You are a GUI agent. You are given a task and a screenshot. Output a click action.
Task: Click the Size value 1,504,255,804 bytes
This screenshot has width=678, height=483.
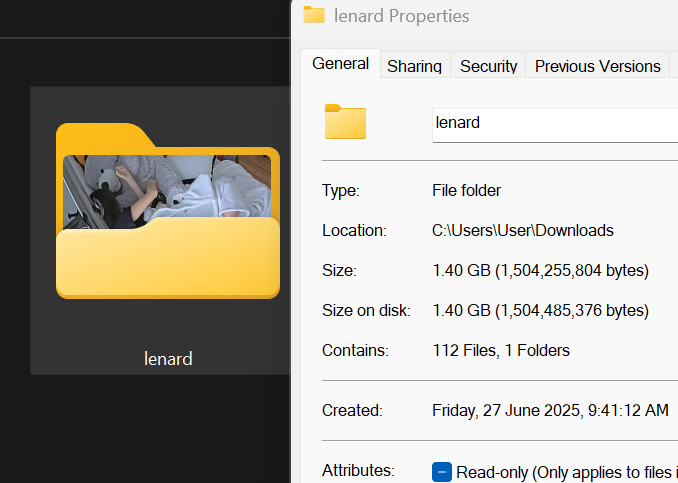tap(540, 271)
